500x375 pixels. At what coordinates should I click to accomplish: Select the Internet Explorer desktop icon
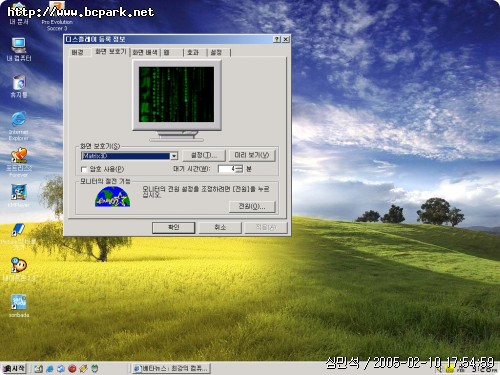19,126
